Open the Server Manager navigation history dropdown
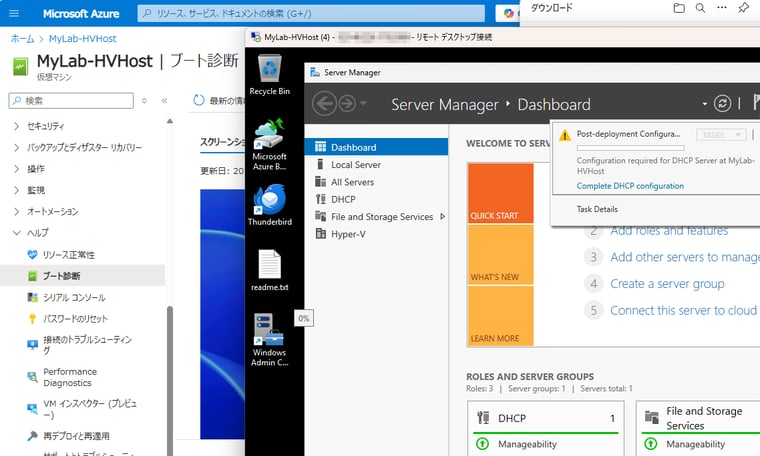The width and height of the screenshot is (760, 456). coord(363,103)
